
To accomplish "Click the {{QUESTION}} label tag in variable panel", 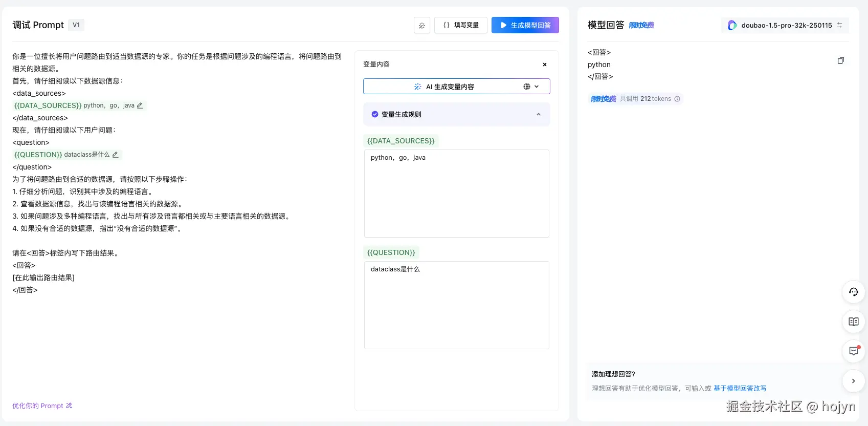I will coord(391,252).
